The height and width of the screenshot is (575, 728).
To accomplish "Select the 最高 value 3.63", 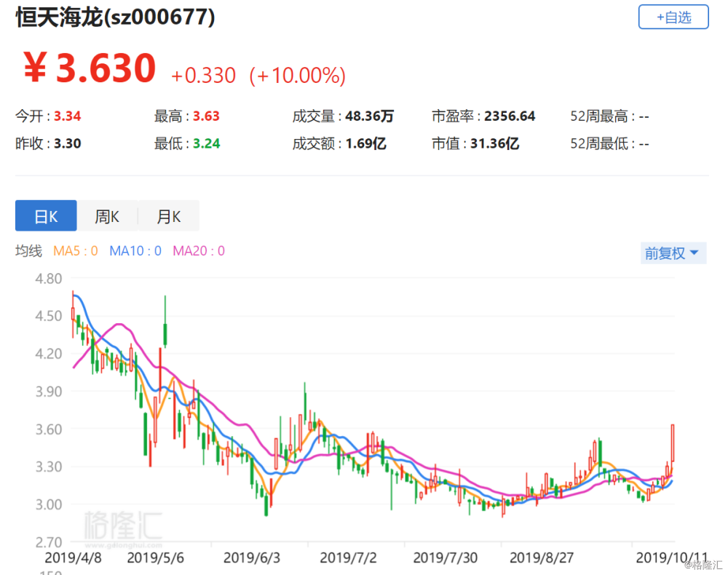I will pos(206,116).
